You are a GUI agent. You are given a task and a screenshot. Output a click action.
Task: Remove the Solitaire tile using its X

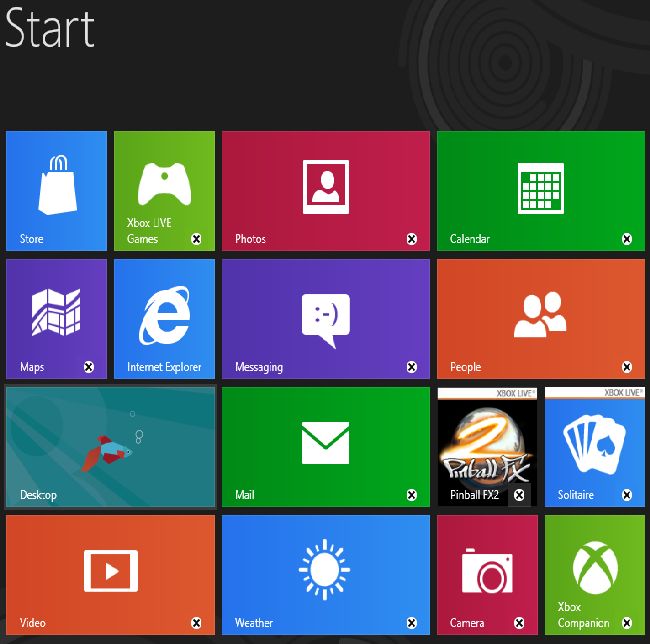coord(627,495)
